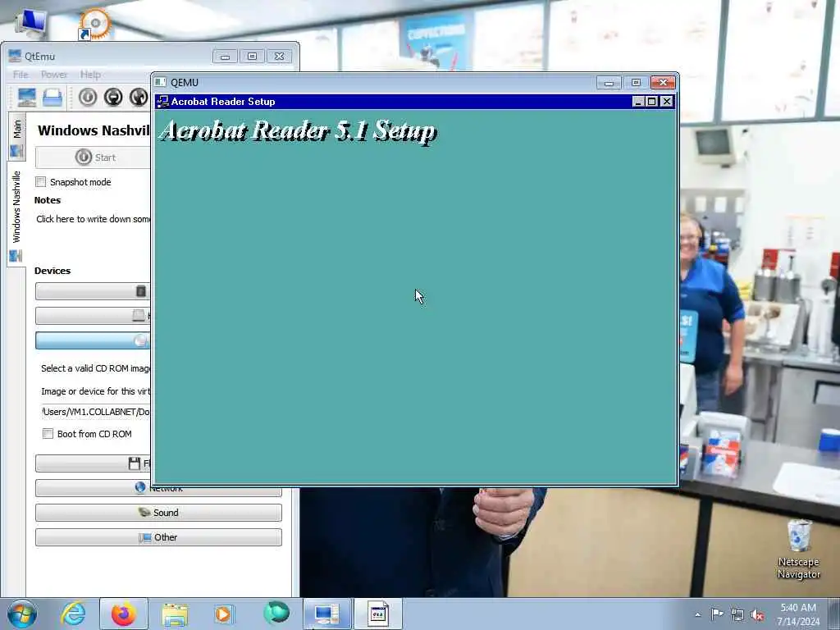The image size is (840, 630).
Task: Open the Power menu in QtEmu
Action: (x=54, y=75)
